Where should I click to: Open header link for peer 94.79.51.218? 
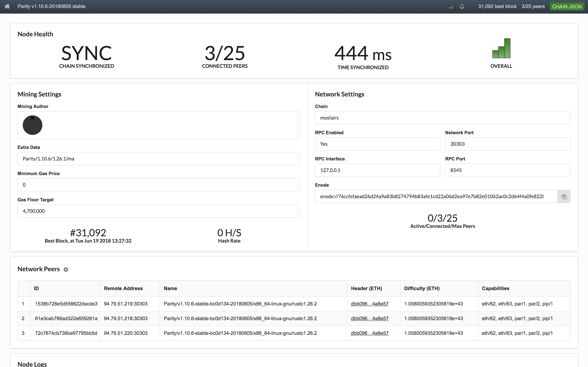[x=370, y=318]
